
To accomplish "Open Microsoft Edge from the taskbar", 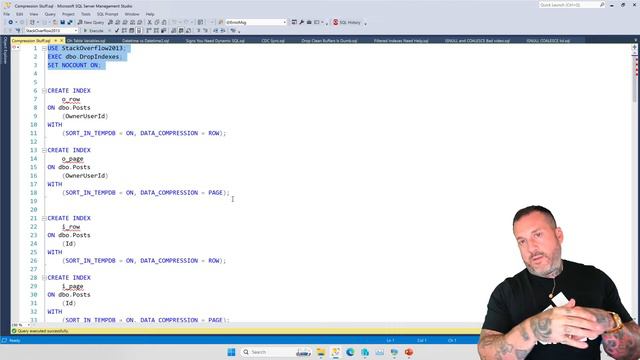I will pos(350,352).
